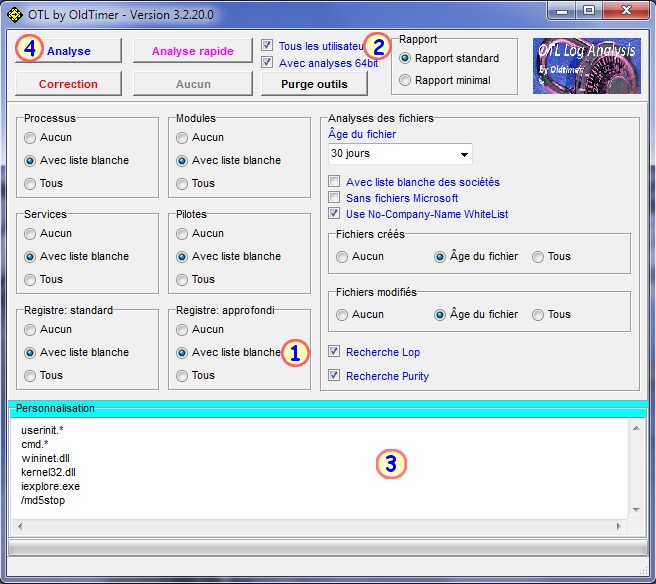Screen dimensions: 656x584
Task: Close the OTL window
Action: pyautogui.click(x=626, y=10)
